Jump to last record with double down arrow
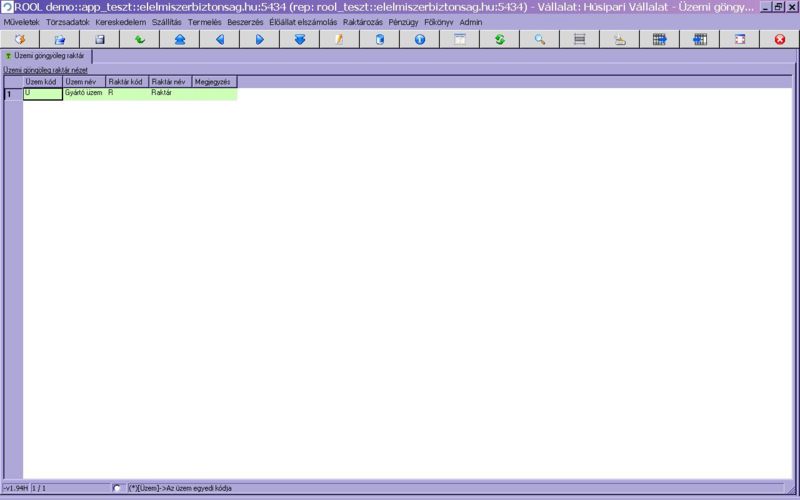Screen dimensions: 800x500 pyautogui.click(x=300, y=39)
